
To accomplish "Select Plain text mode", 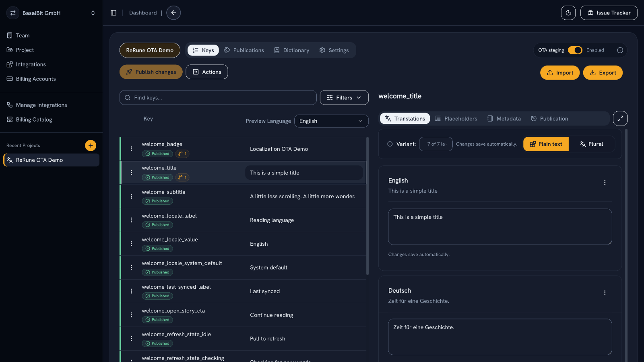I will [546, 144].
